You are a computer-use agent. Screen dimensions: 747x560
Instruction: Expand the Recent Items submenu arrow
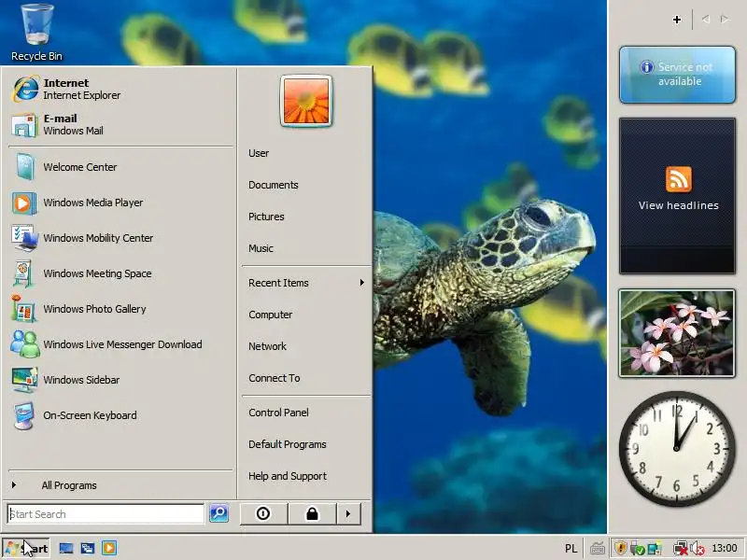tap(362, 283)
